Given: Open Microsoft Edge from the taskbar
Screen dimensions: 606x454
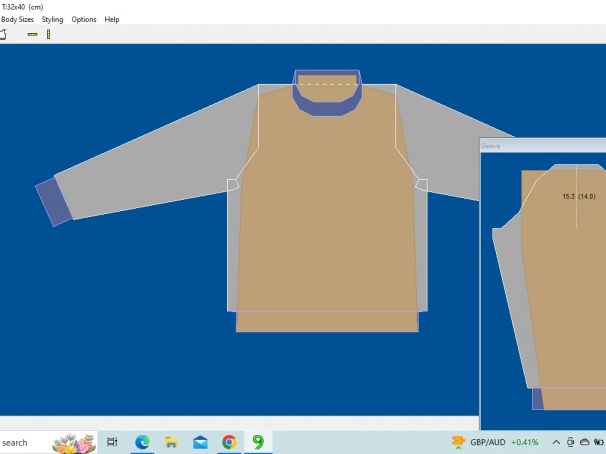Looking at the screenshot, I should click(x=142, y=442).
